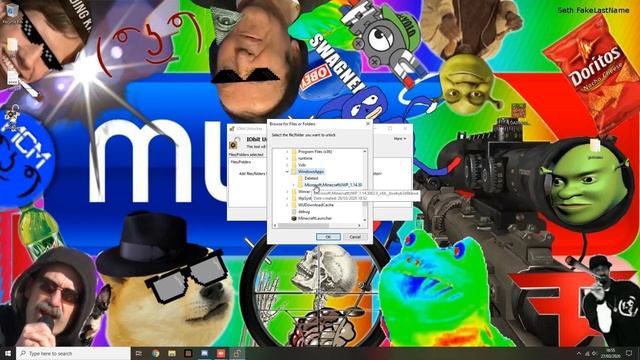The width and height of the screenshot is (640, 360).
Task: Select the Deleted folder under WindowsApps
Action: coord(311,178)
